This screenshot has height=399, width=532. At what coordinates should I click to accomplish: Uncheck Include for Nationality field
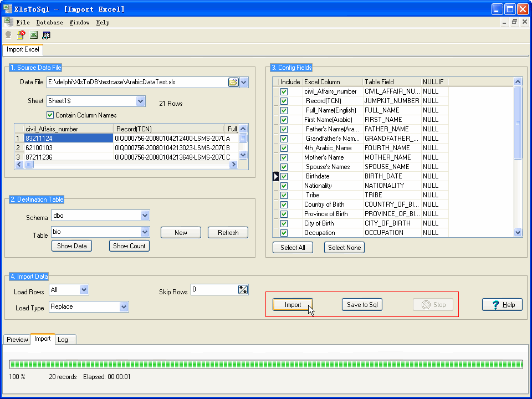pos(284,186)
